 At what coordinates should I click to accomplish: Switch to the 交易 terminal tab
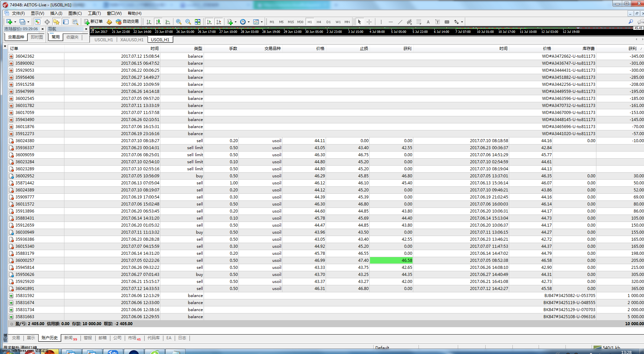tap(16, 338)
